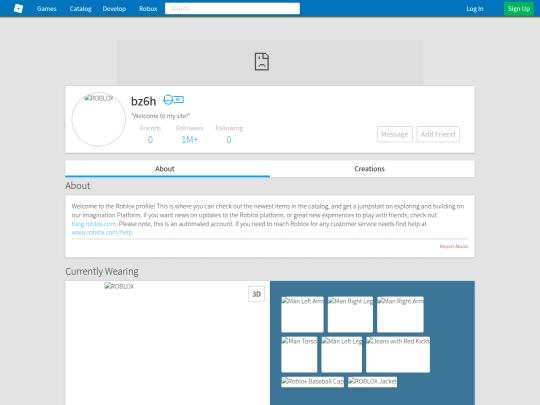Click the "Welcome to my site!" status text

tap(160, 116)
